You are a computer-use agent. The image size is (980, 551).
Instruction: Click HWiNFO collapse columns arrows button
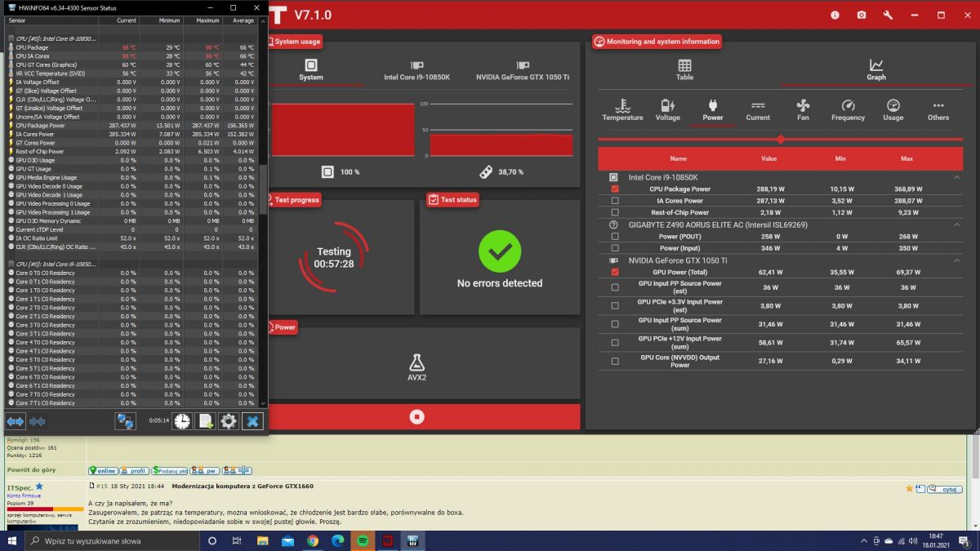click(x=38, y=421)
